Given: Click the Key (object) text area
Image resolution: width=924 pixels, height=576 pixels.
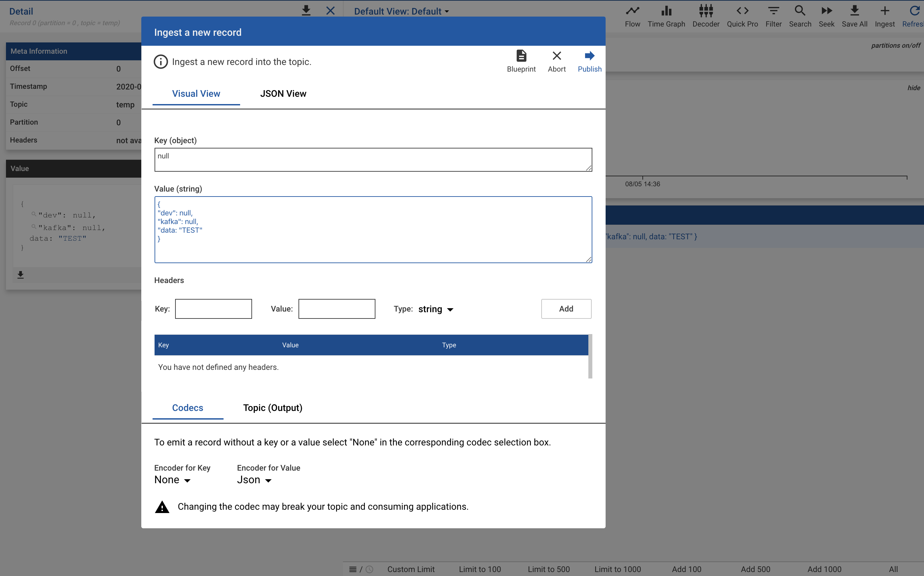Looking at the screenshot, I should coord(373,160).
